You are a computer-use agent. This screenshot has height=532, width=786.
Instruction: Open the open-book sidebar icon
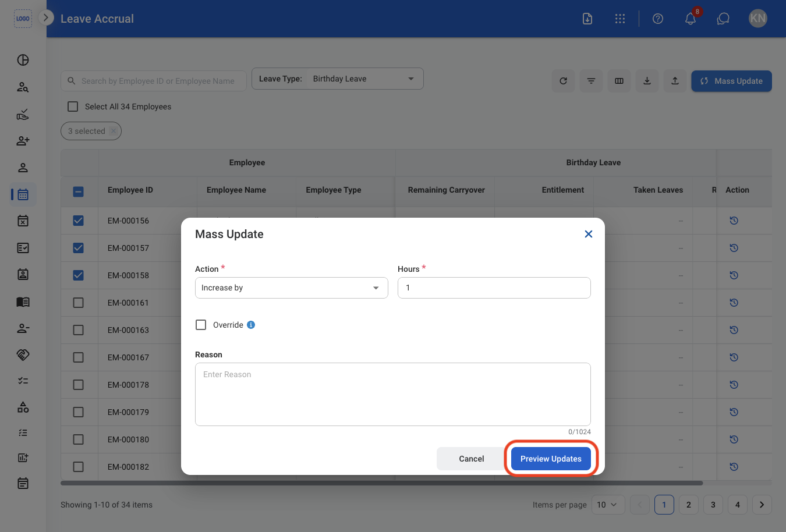tap(23, 302)
